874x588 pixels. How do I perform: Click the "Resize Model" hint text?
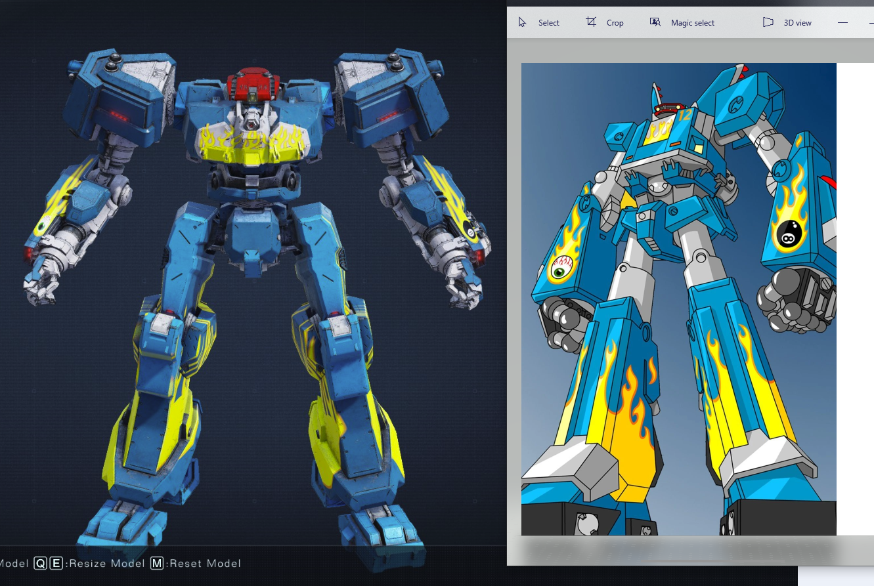coord(106,564)
